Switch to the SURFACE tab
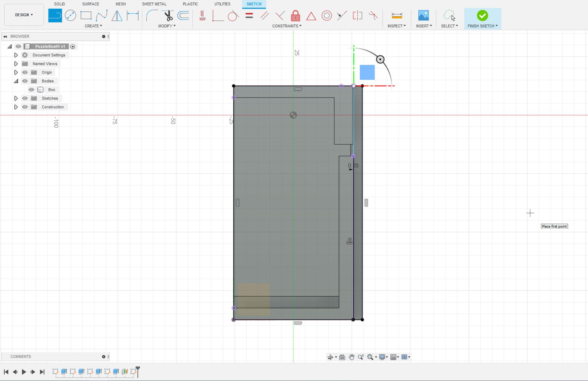The width and height of the screenshot is (588, 381). coord(91,4)
